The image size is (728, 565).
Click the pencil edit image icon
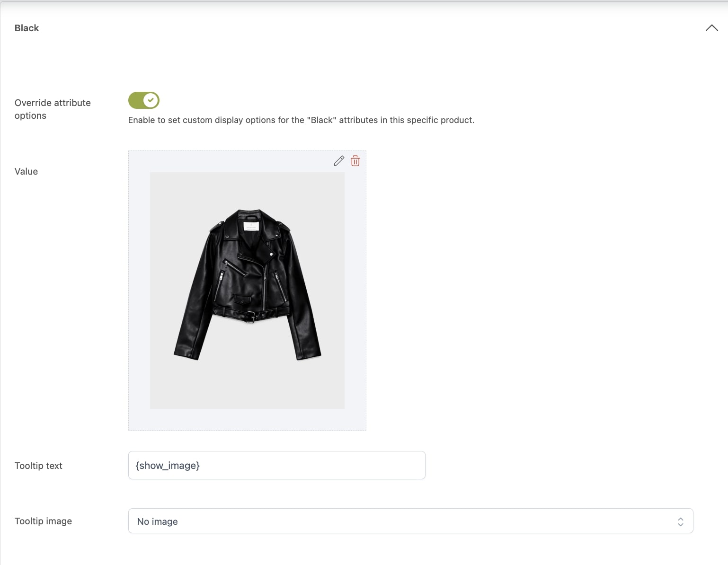(x=339, y=161)
